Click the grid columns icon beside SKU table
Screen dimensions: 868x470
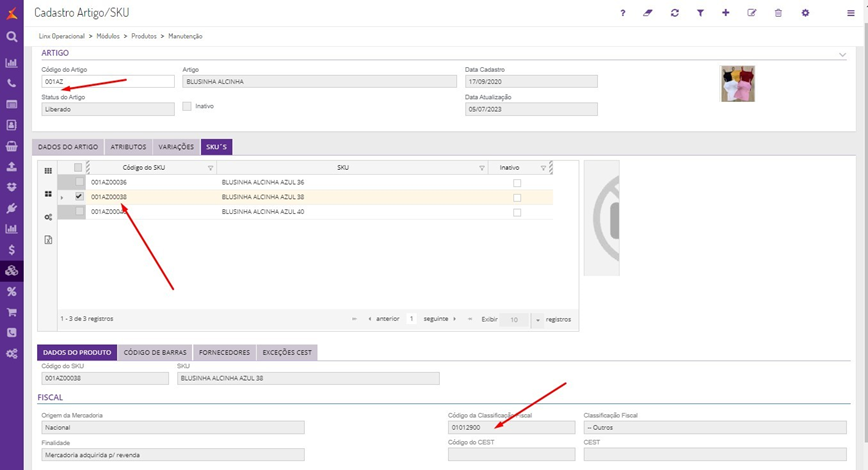48,171
